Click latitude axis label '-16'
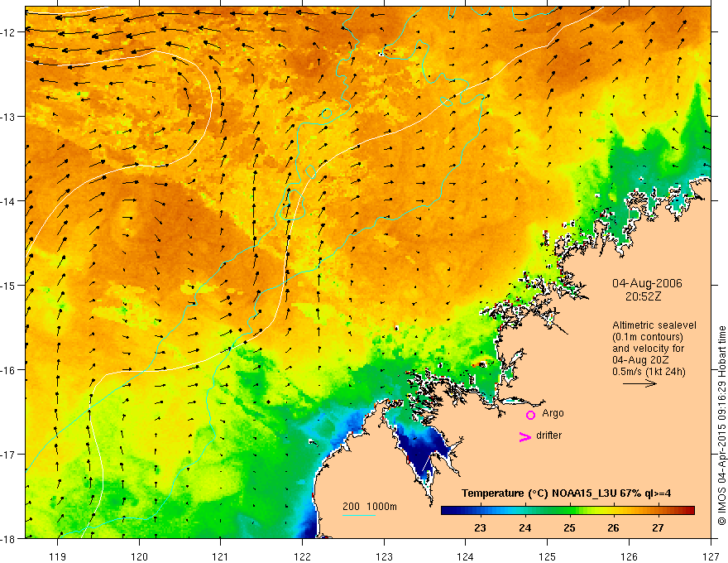The image size is (728, 563). point(10,370)
